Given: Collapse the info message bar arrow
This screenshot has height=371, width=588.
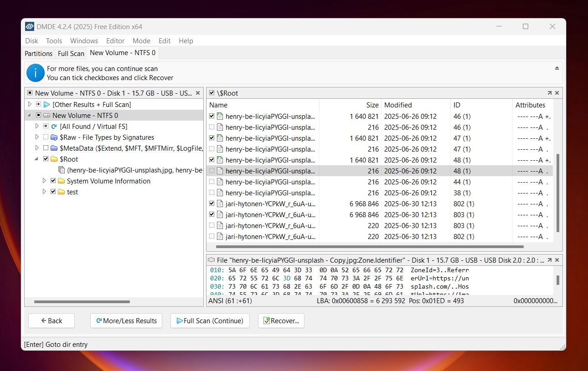Looking at the screenshot, I should (557, 68).
